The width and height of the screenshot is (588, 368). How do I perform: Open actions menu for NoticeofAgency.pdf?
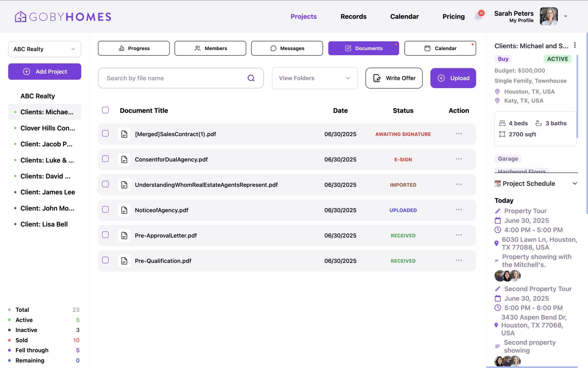459,210
